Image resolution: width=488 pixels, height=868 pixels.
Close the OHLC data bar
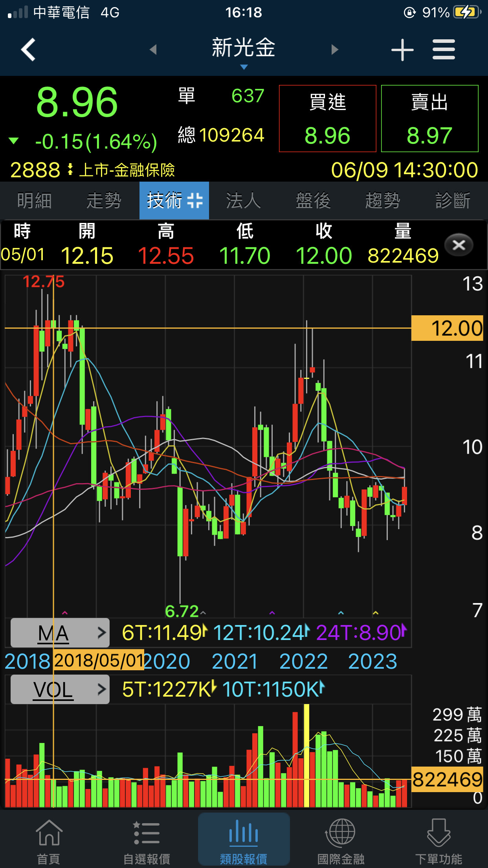459,245
